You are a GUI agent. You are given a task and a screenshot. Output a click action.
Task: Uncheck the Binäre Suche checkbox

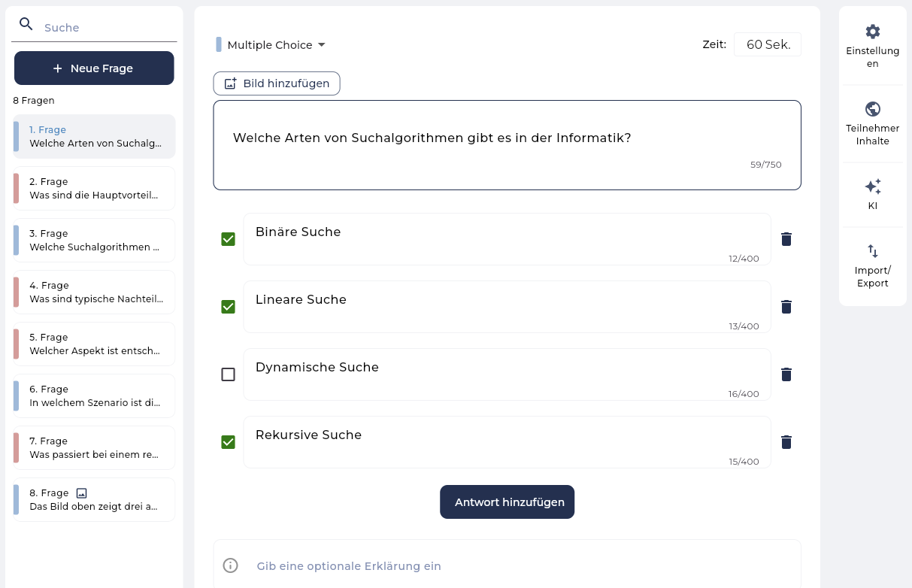point(228,239)
